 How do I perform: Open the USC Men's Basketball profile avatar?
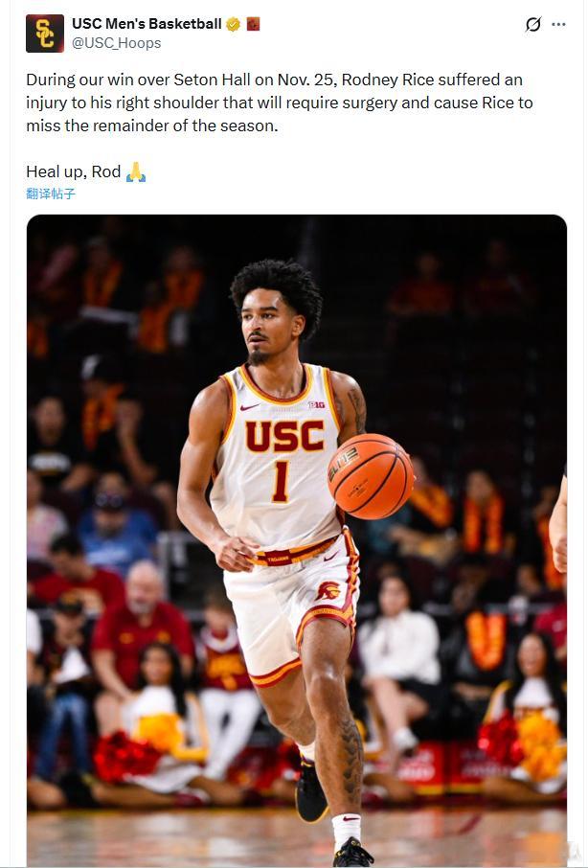(45, 34)
